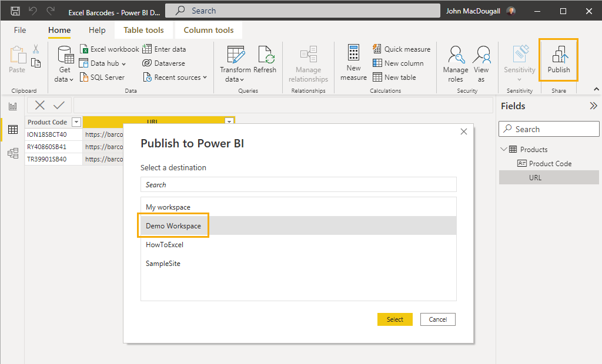Select the Home ribbon tab
Viewport: 602px width, 364px height.
click(x=59, y=30)
